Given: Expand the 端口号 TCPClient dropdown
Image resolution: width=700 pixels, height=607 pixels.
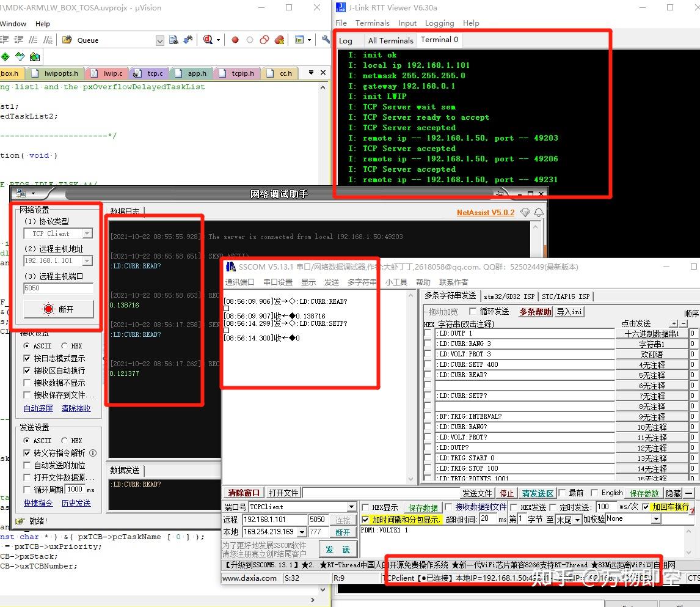Looking at the screenshot, I should pos(352,507).
